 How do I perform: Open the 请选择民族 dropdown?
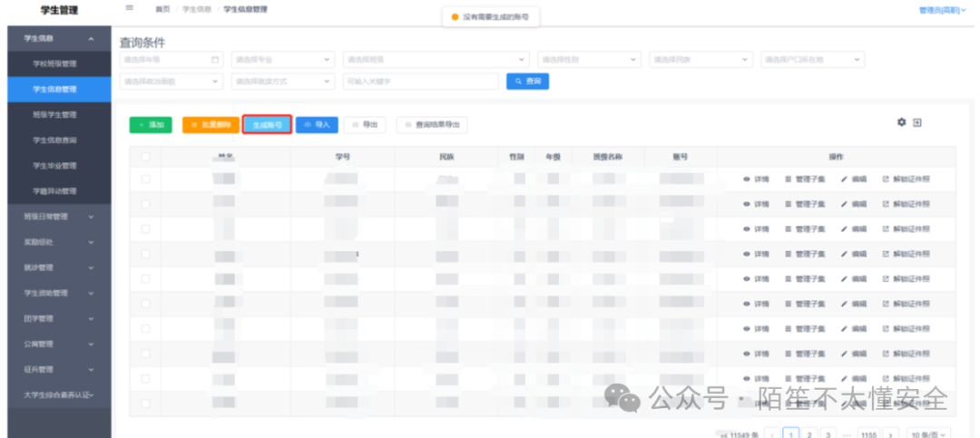pos(701,60)
